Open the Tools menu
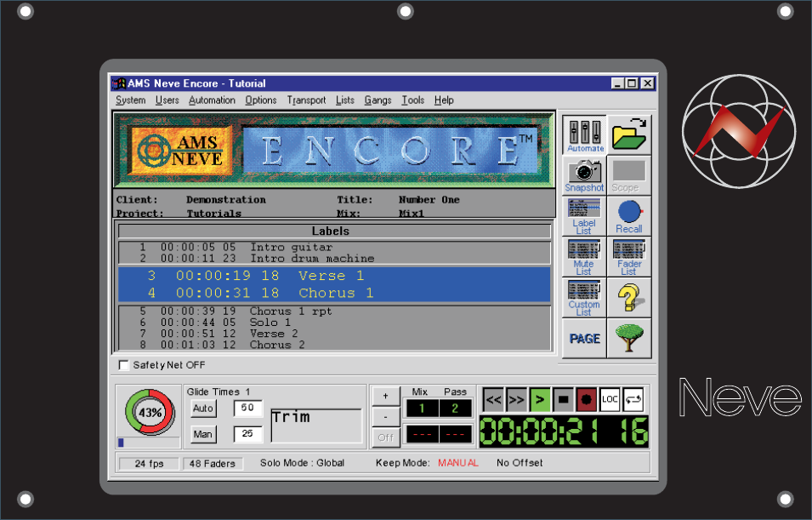This screenshot has height=520, width=812. (412, 100)
